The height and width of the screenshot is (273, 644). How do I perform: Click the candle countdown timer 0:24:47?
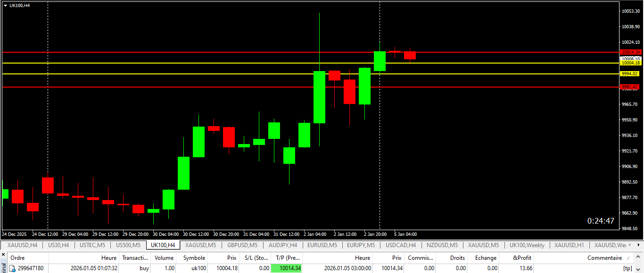coord(601,221)
